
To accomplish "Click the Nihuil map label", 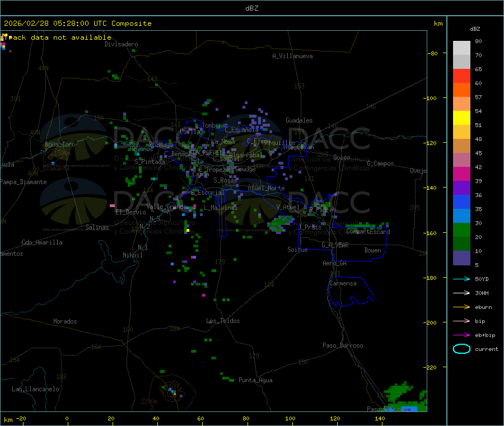I will (133, 255).
